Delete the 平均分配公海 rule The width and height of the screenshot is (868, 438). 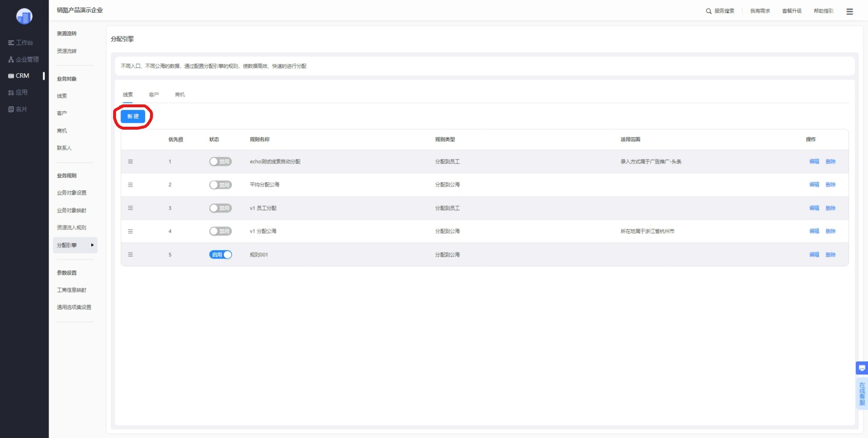(831, 185)
